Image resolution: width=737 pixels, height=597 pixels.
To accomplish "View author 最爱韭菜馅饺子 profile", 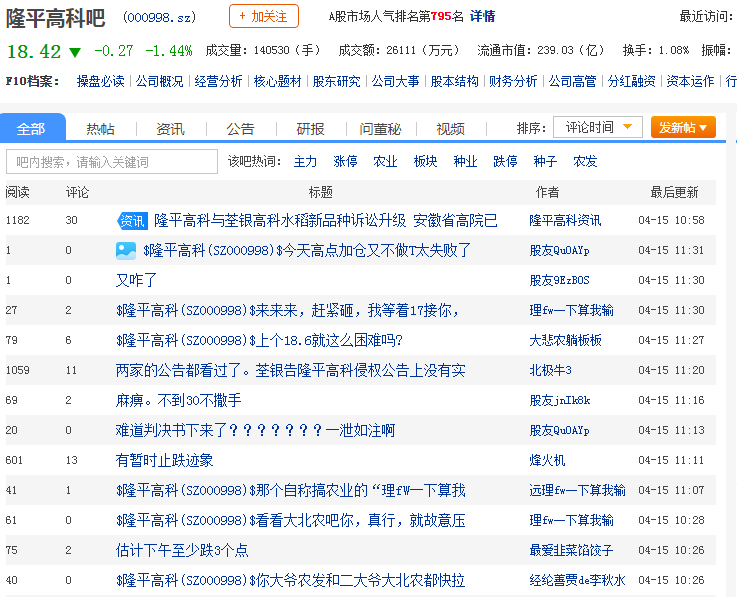I will tap(572, 550).
